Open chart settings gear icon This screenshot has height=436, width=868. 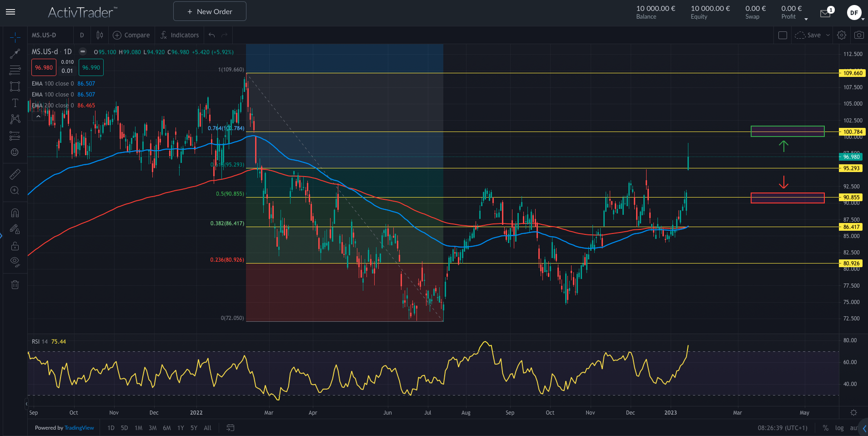click(842, 35)
